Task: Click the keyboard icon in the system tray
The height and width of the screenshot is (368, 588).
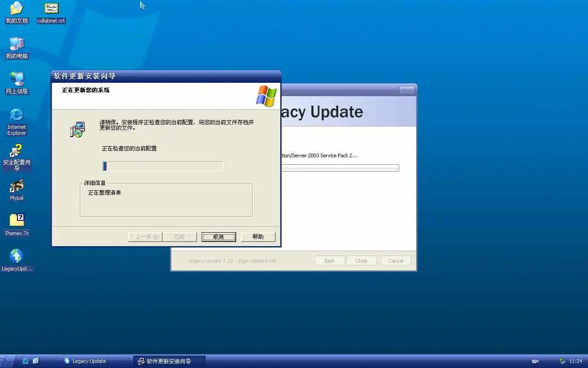Action: click(535, 361)
